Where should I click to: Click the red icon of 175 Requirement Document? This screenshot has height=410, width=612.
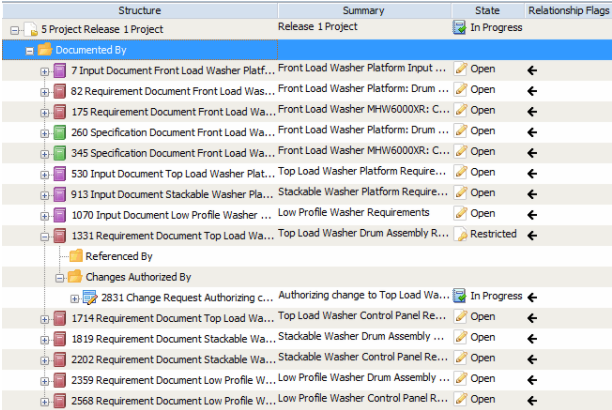tap(60, 112)
